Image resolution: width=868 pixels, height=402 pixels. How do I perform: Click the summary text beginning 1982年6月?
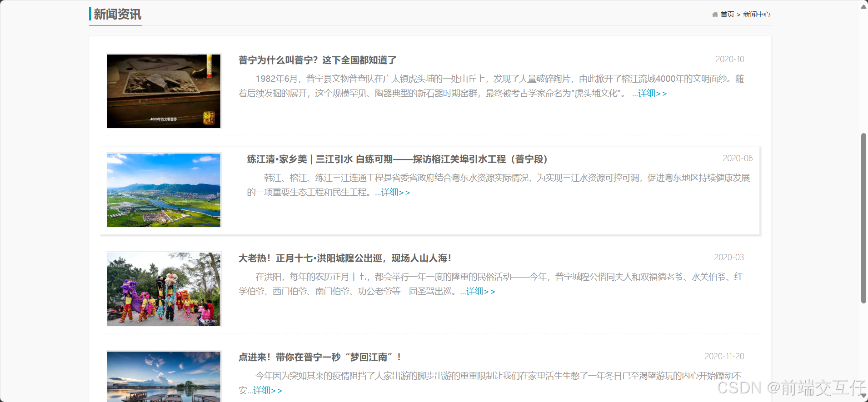pos(491,86)
